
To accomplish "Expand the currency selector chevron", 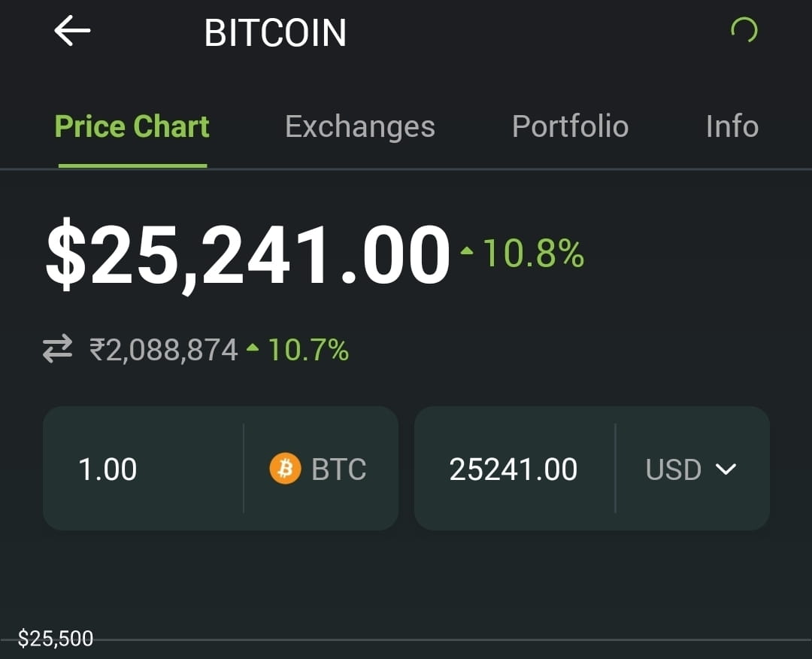I will coord(726,469).
